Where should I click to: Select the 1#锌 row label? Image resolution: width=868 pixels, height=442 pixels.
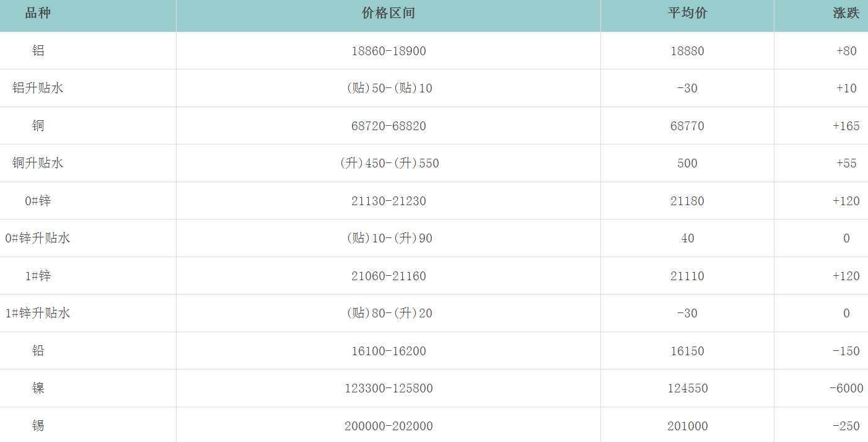38,276
